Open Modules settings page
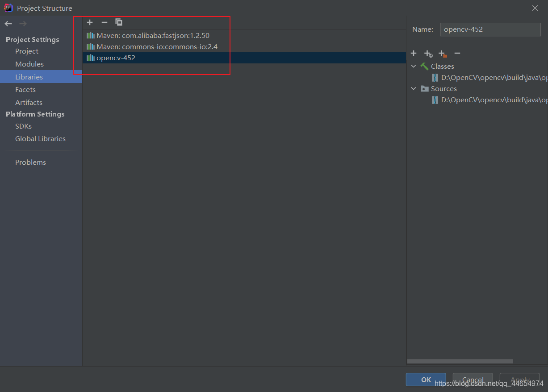 pyautogui.click(x=29, y=64)
